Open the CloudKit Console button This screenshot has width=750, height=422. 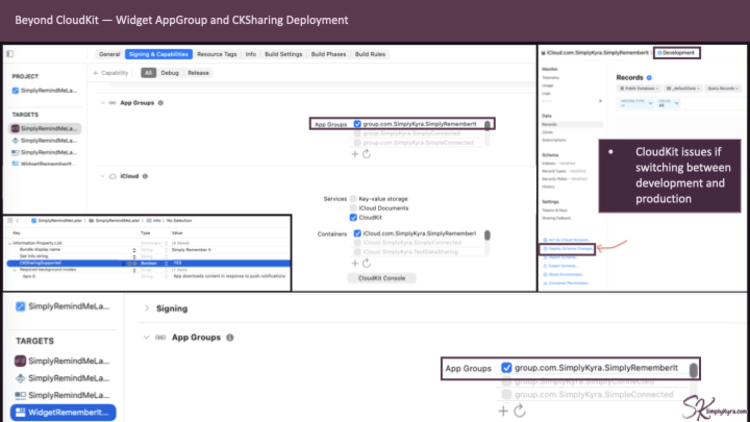click(x=382, y=278)
